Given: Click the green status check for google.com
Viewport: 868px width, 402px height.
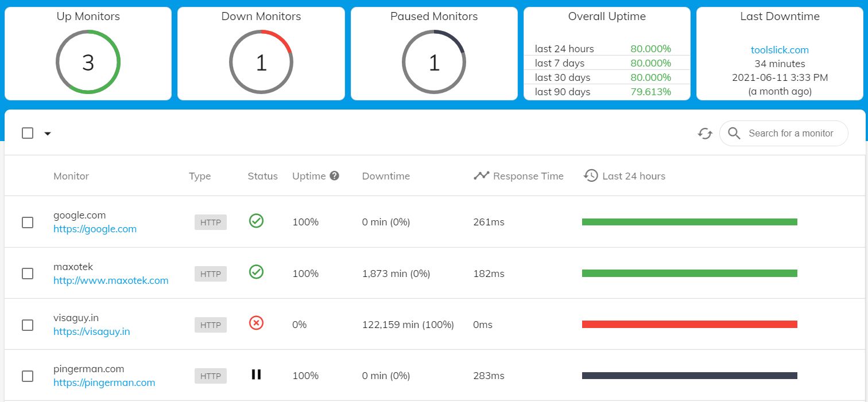Looking at the screenshot, I should coord(256,221).
